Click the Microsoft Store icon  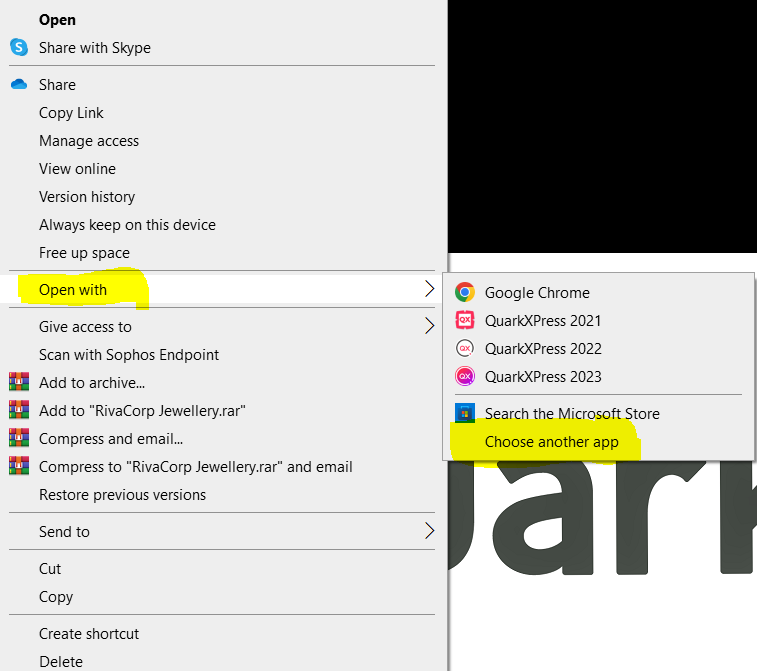[465, 413]
